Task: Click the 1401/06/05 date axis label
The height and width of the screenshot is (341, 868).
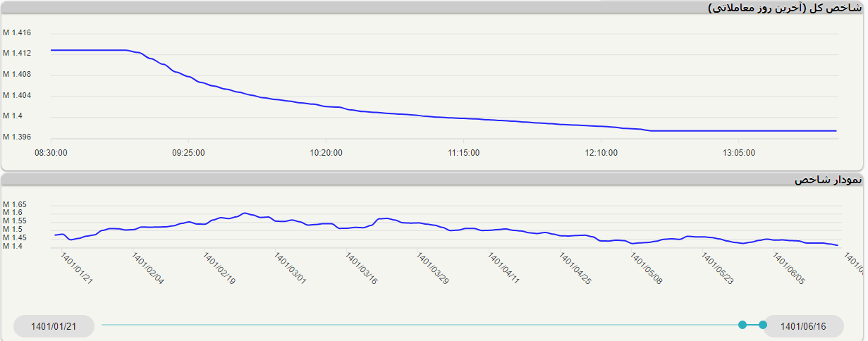Action: [x=789, y=269]
